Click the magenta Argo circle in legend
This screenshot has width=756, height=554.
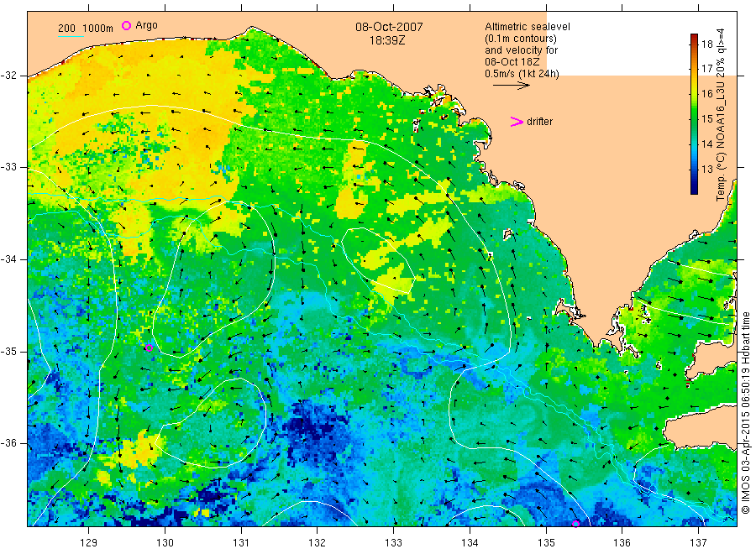126,25
